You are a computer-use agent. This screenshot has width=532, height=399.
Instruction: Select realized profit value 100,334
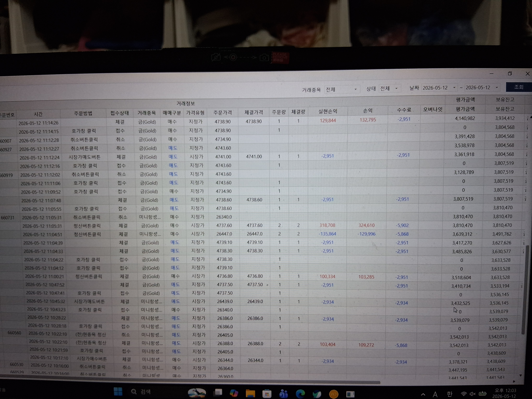click(x=327, y=277)
